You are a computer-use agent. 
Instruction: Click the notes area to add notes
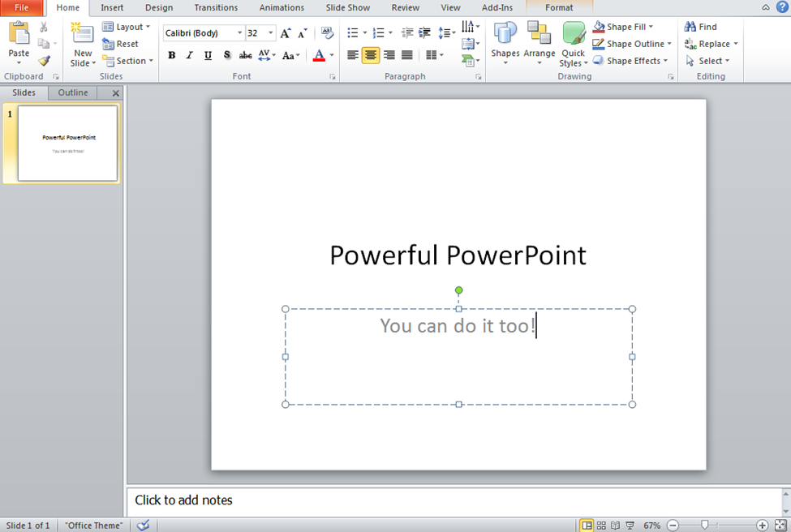coord(454,500)
